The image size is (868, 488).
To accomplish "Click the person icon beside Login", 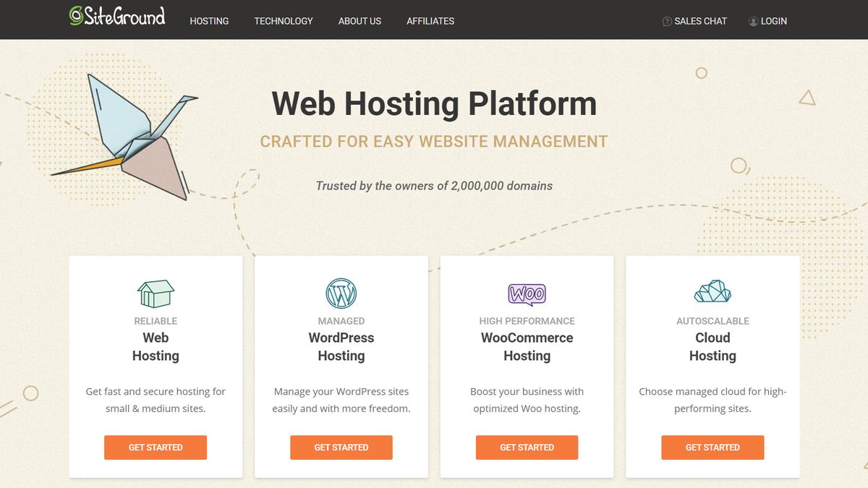I will (752, 21).
